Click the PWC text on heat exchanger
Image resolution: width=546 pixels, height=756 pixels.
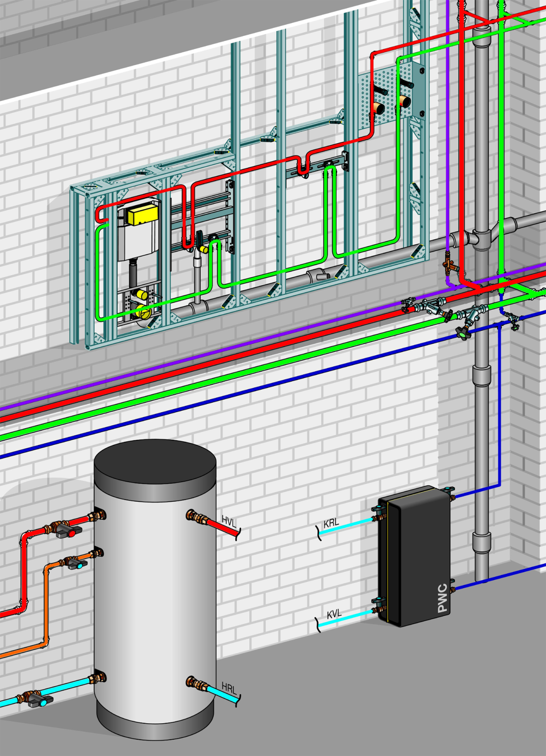[x=442, y=598]
